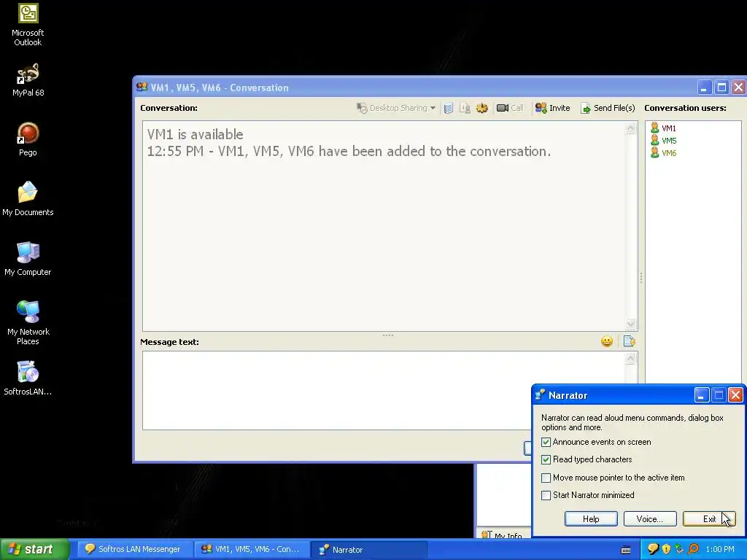Minimize the conversation window
The width and height of the screenshot is (747, 560).
705,87
